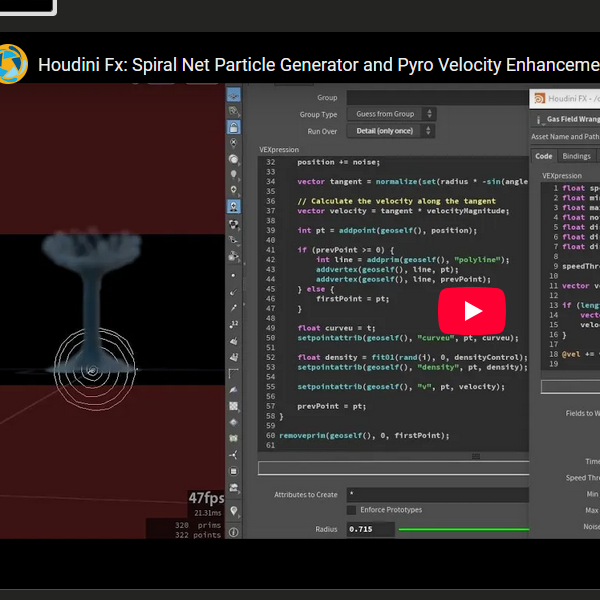Click the Group input field

[437, 98]
